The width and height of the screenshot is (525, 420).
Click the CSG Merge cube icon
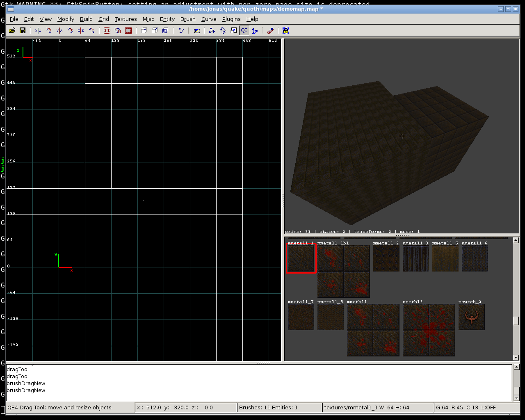[155, 30]
